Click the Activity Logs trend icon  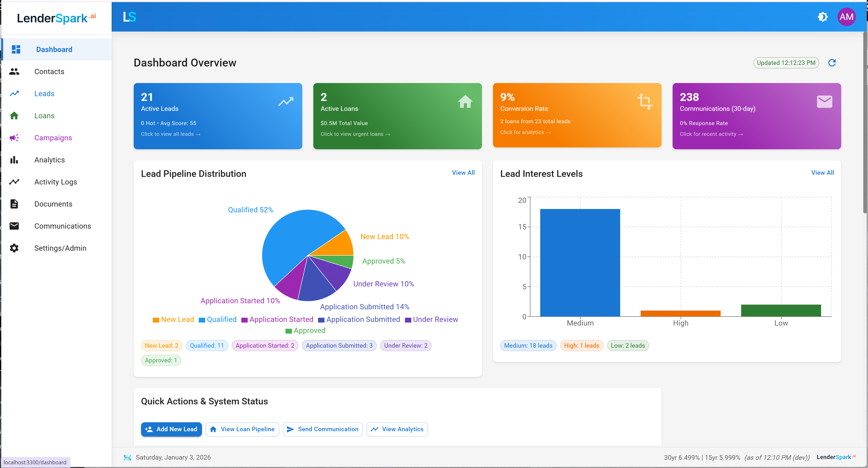(14, 182)
